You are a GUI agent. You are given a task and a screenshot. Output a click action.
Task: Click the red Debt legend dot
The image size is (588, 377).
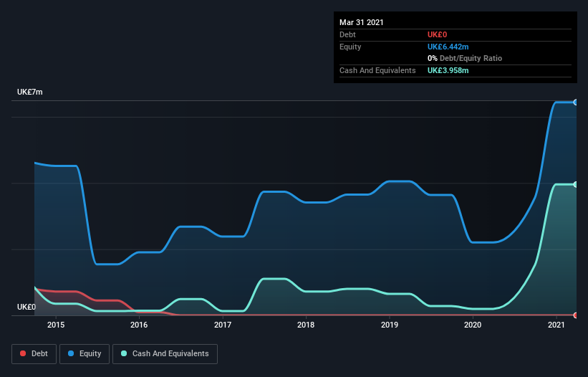[x=23, y=353]
